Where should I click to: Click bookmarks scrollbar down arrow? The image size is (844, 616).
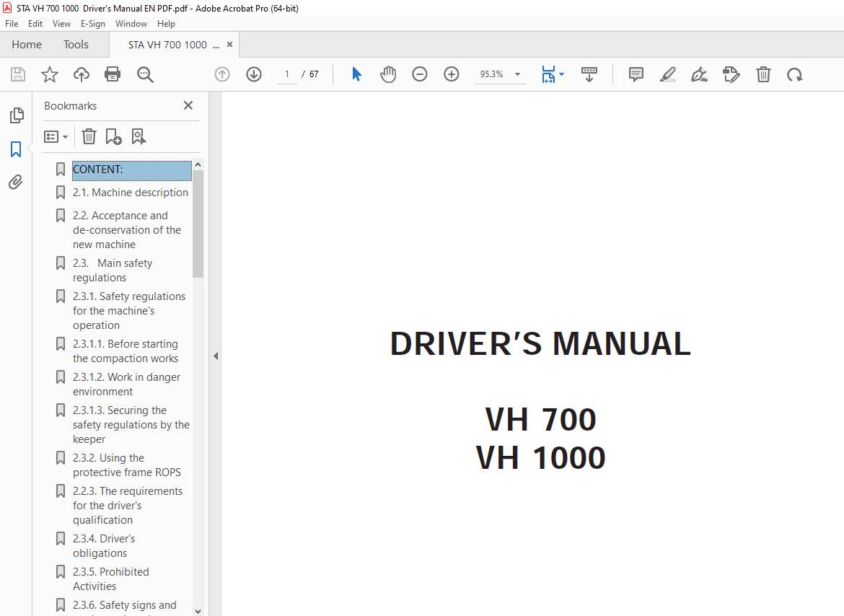click(x=198, y=611)
